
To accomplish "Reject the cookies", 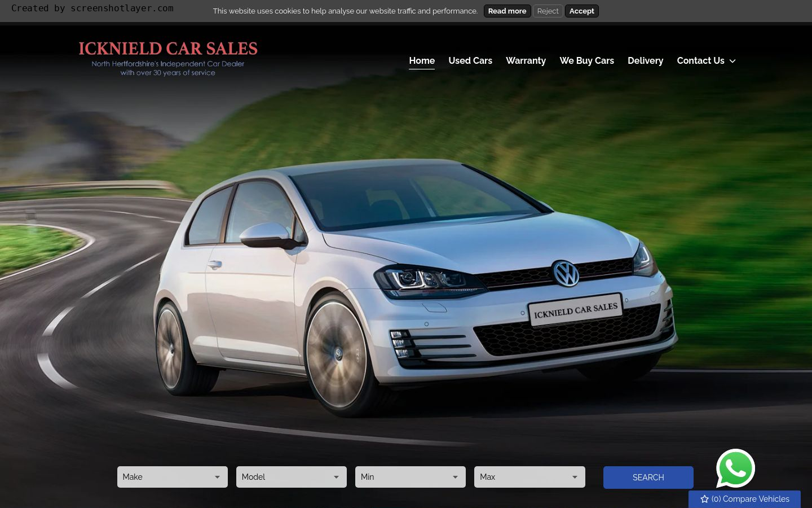I will pyautogui.click(x=548, y=11).
